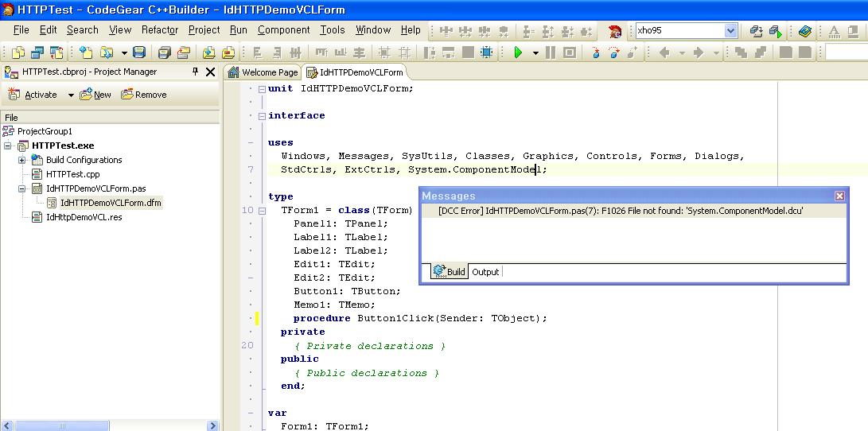Click the Spartan helmet icon in toolbar
The height and width of the screenshot is (431, 868).
coord(615,31)
